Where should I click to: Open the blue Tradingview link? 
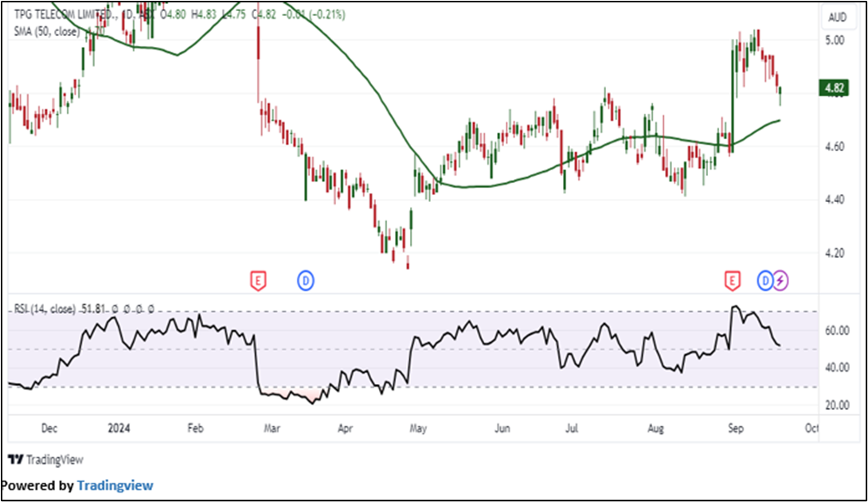point(115,485)
